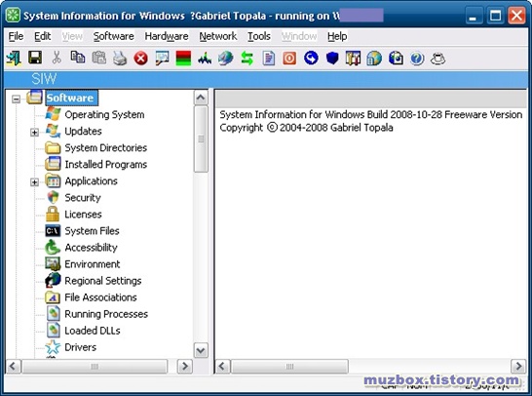Image resolution: width=532 pixels, height=396 pixels.
Task: Click the Paste clipboard icon
Action: point(98,59)
